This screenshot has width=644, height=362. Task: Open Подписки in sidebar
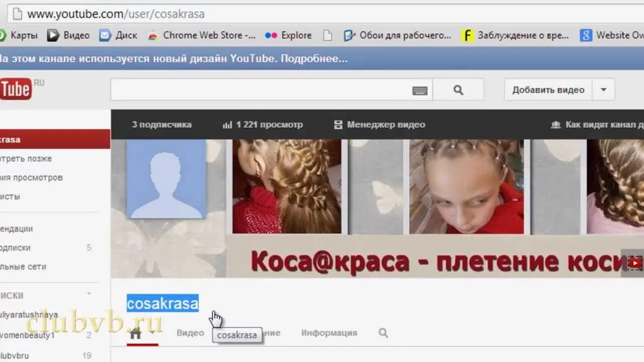click(15, 248)
